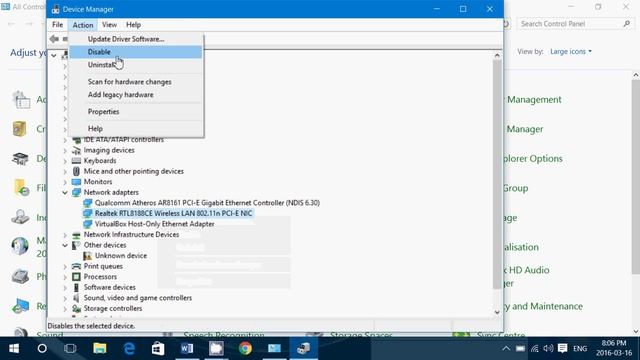Click the volume icon in system tray

click(x=548, y=349)
